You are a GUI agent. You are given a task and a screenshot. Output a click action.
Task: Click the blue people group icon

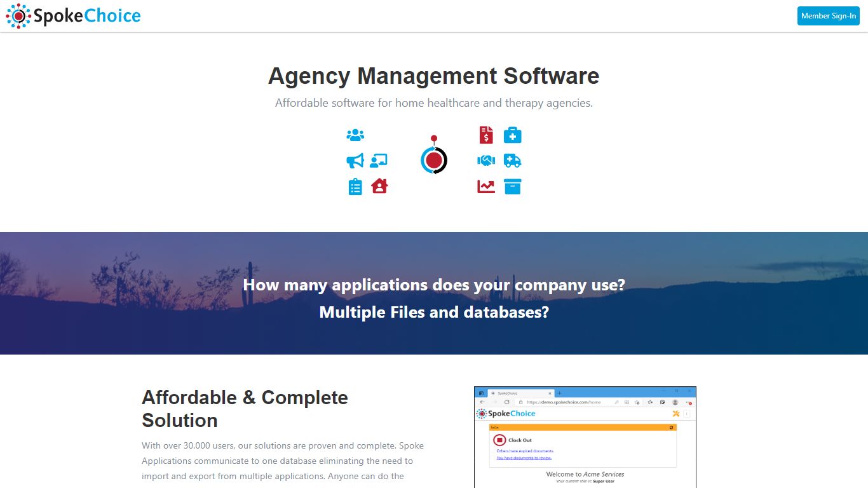point(355,135)
